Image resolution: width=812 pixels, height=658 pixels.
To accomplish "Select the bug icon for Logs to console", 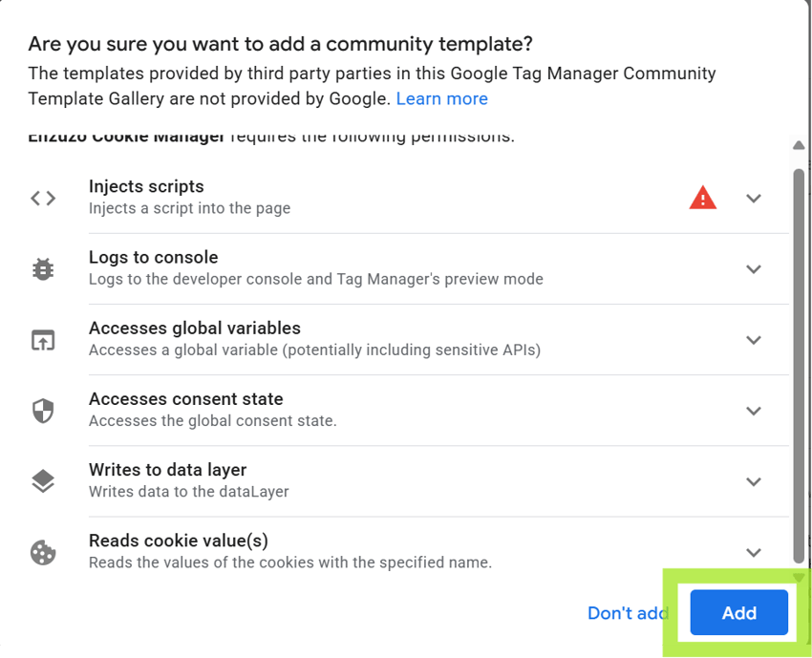I will click(42, 268).
